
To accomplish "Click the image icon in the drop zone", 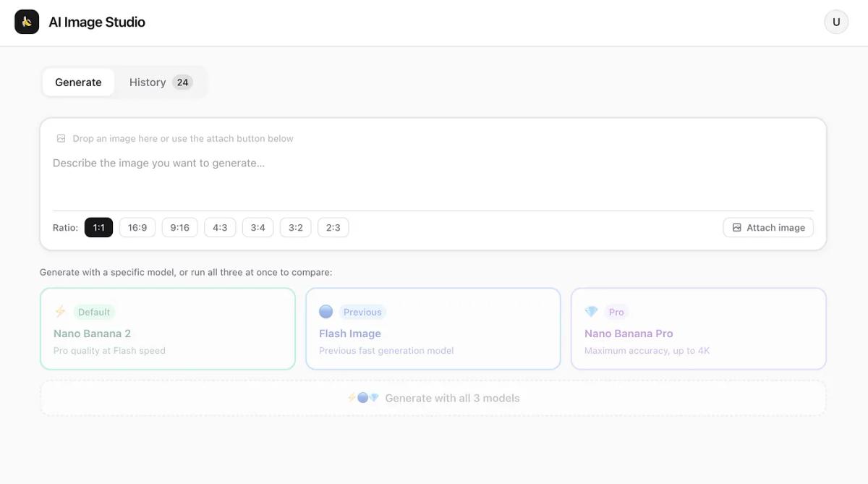I will (61, 138).
